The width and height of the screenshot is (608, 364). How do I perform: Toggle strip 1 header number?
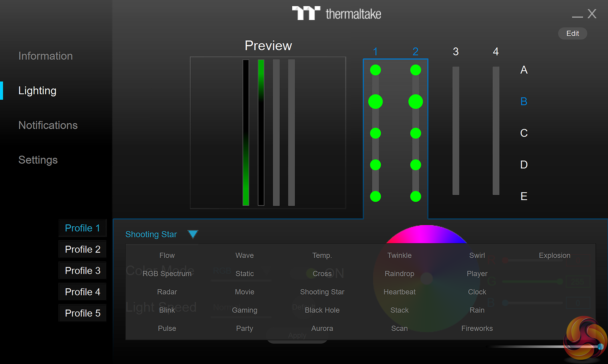click(375, 52)
